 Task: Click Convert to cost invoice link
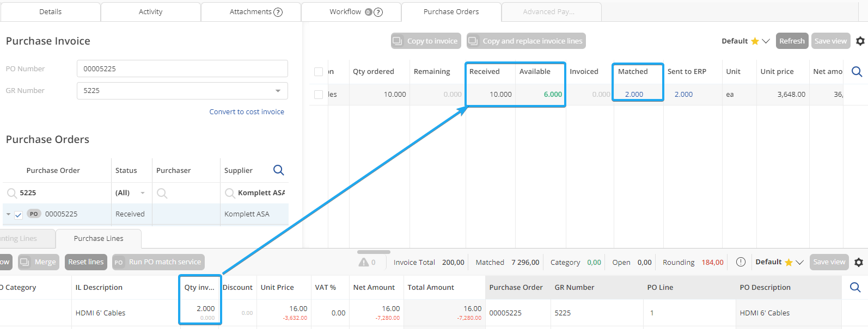pos(247,112)
